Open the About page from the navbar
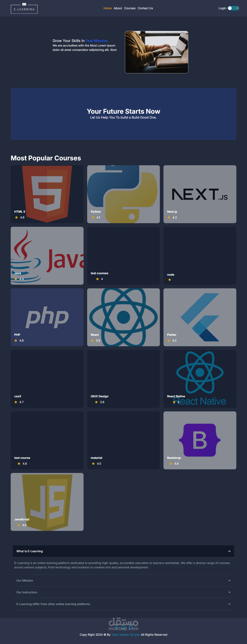 click(118, 8)
